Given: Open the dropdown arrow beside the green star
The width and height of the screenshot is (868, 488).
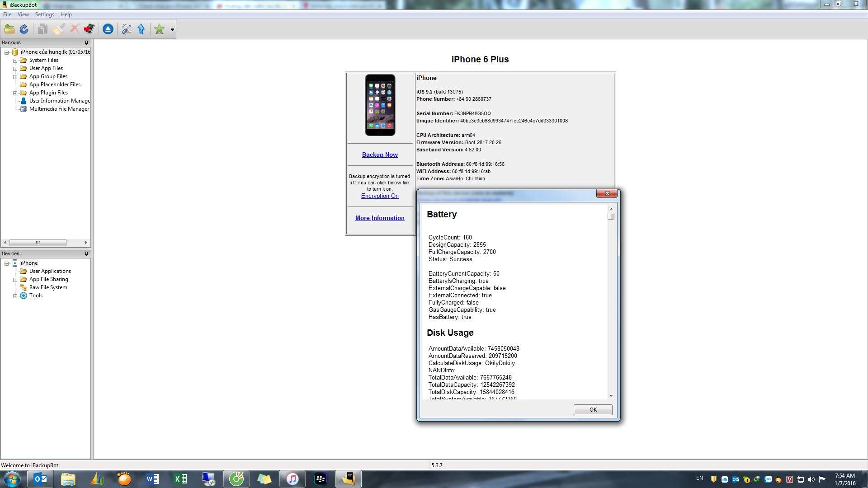Looking at the screenshot, I should pyautogui.click(x=172, y=29).
